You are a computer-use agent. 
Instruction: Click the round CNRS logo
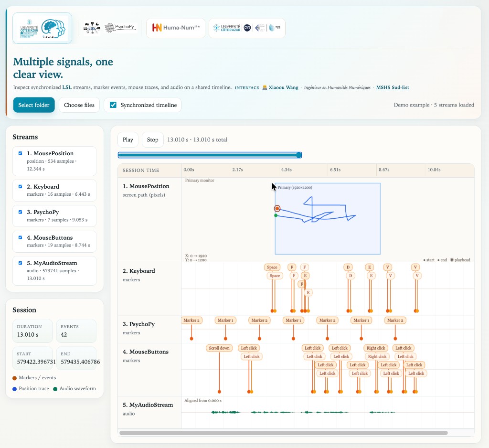click(247, 28)
